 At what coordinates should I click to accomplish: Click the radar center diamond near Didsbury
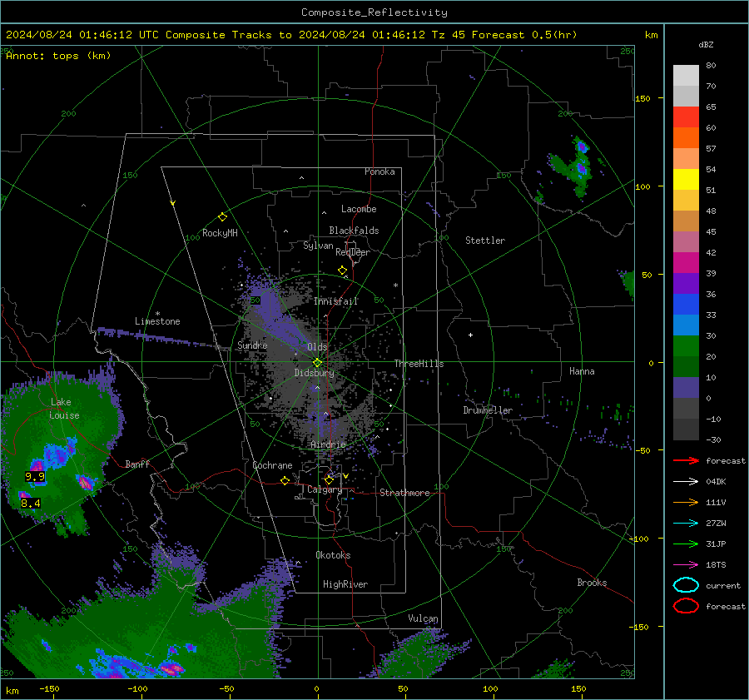(317, 363)
